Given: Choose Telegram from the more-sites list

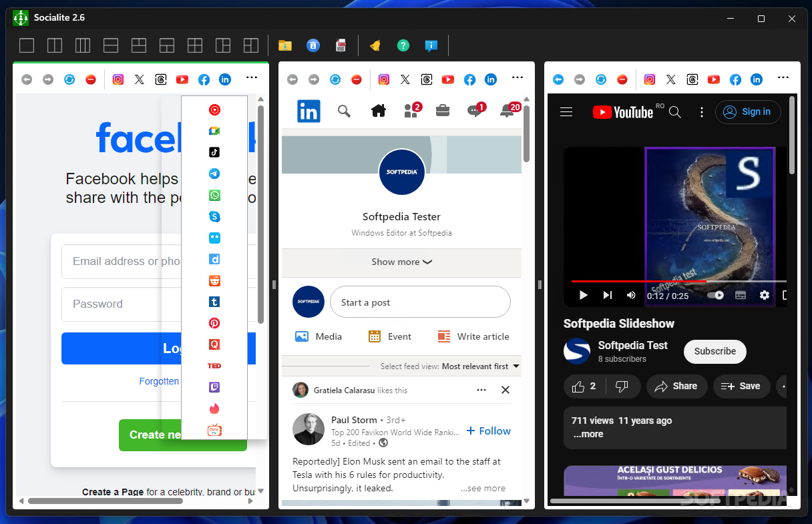Looking at the screenshot, I should click(214, 174).
